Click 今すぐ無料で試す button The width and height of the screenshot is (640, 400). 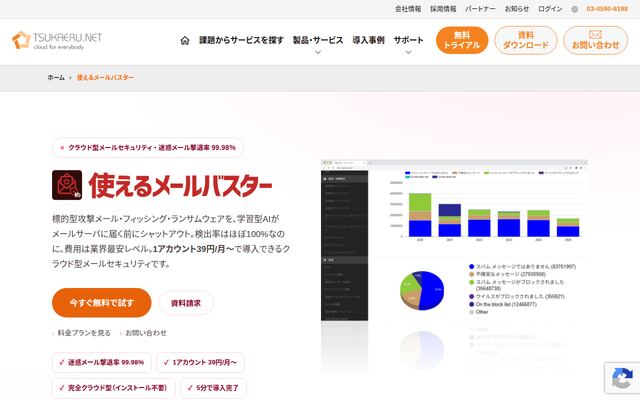[x=102, y=303]
